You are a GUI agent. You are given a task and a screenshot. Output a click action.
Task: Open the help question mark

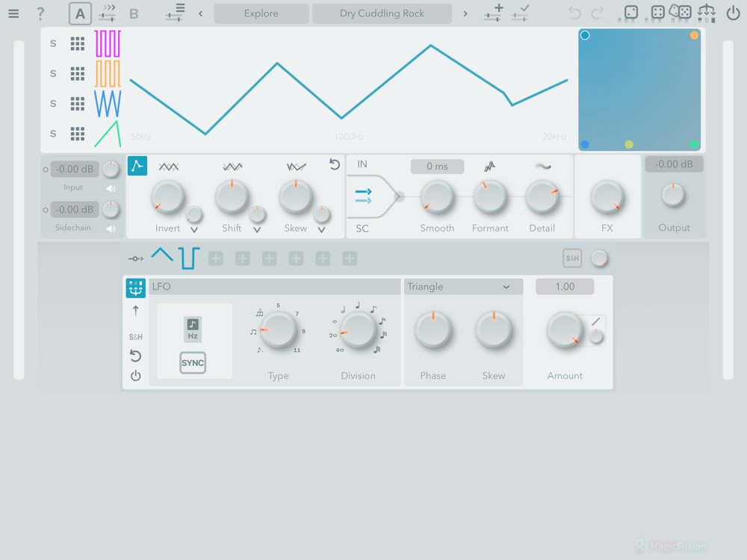click(40, 13)
